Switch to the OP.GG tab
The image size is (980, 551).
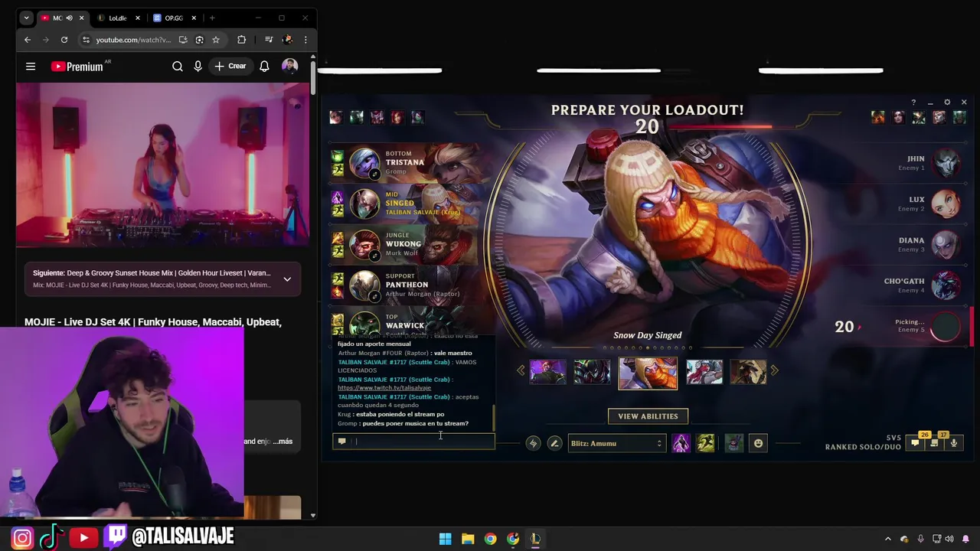(x=173, y=18)
